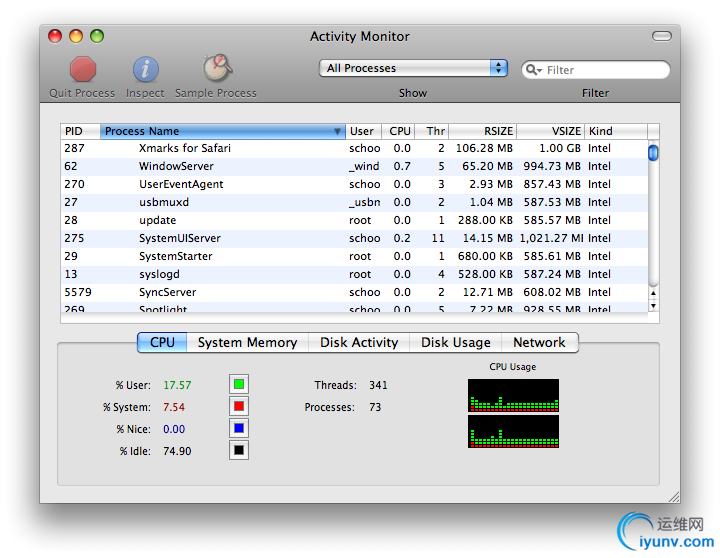Click in the Filter search field

click(605, 70)
